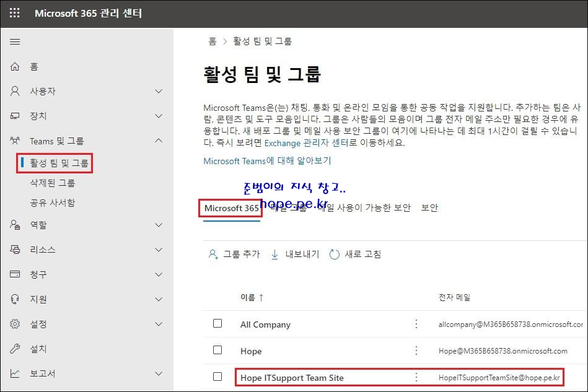Select the All Company checkbox
Viewport: 588px width, 392px height.
tap(217, 323)
